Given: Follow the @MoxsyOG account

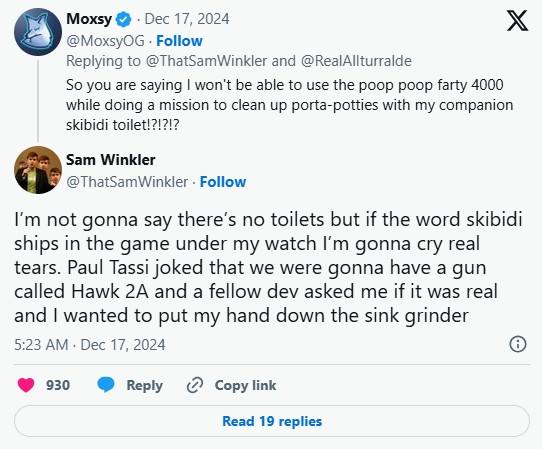Looking at the screenshot, I should click(179, 41).
